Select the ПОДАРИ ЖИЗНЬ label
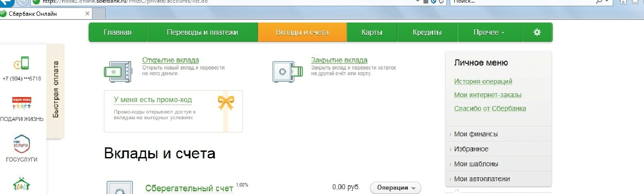 pyautogui.click(x=22, y=119)
